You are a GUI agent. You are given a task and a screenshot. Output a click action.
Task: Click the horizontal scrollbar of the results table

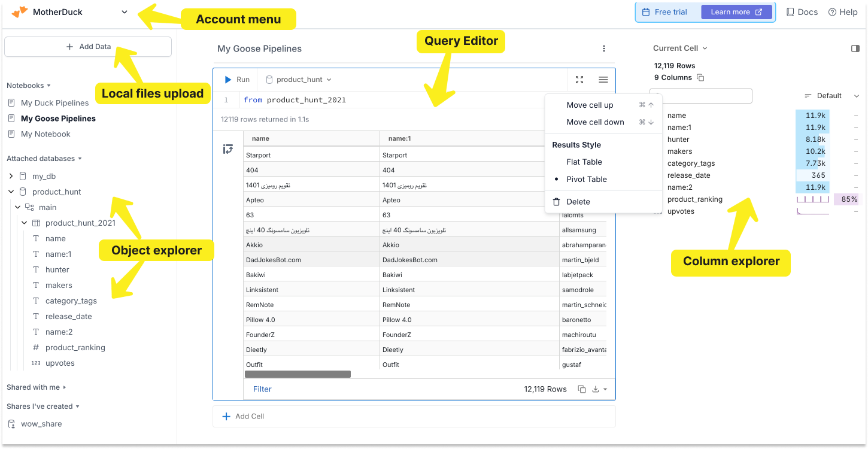tap(298, 374)
